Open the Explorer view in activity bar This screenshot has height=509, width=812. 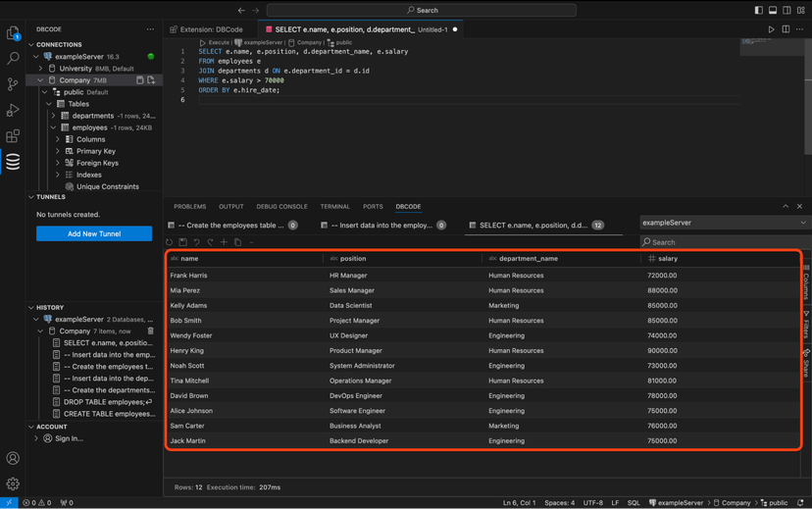coord(13,33)
